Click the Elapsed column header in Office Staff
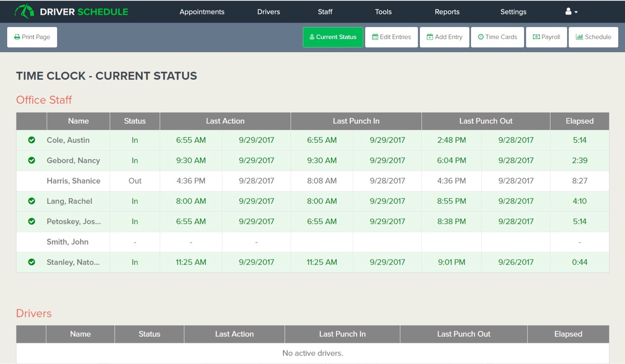 coord(579,121)
